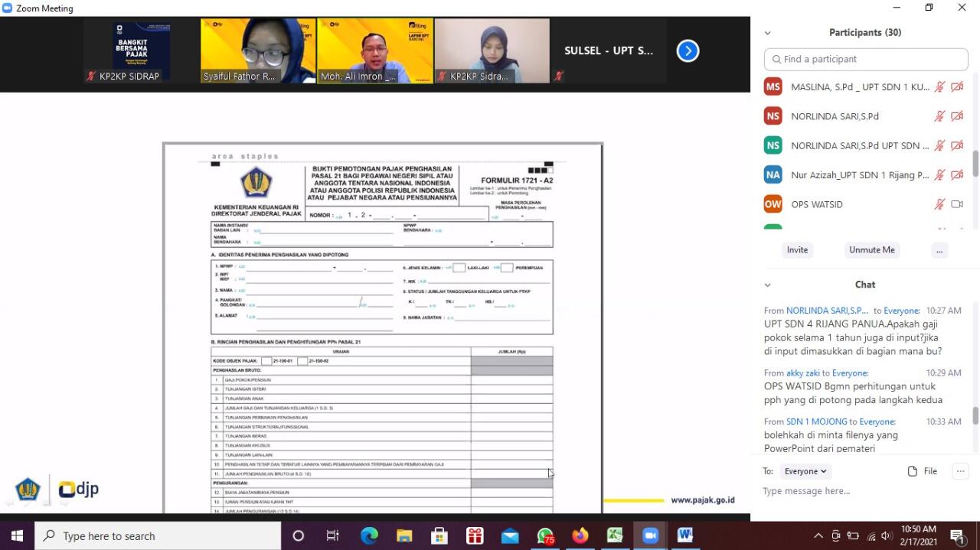Open Microsoft Word from the taskbar
This screenshot has width=980, height=550.
[x=684, y=535]
